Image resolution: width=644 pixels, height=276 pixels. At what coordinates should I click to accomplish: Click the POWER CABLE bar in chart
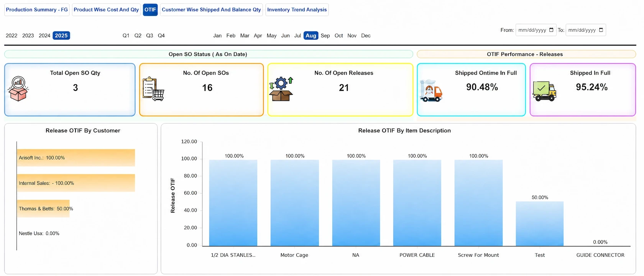(x=417, y=203)
